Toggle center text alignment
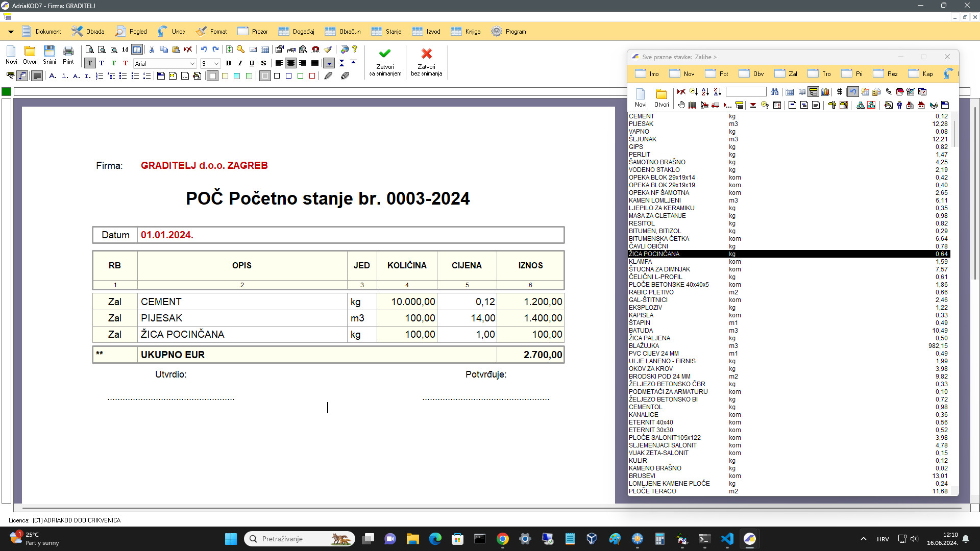The width and height of the screenshot is (980, 551). pos(291,63)
